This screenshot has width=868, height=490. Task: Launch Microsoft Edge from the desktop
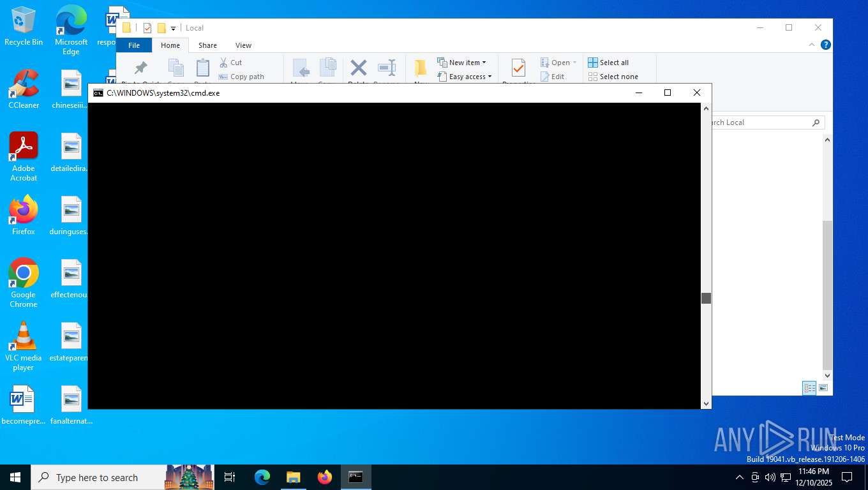(71, 30)
